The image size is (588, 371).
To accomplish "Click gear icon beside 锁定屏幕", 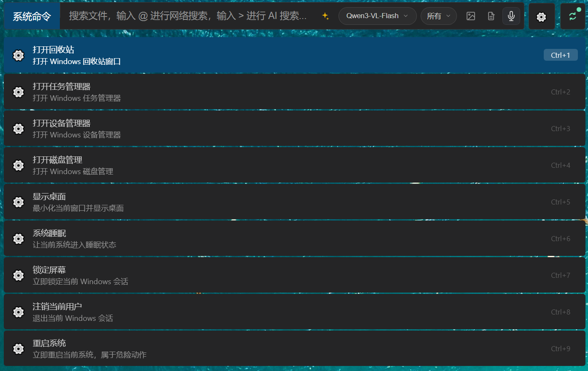I will [x=19, y=275].
